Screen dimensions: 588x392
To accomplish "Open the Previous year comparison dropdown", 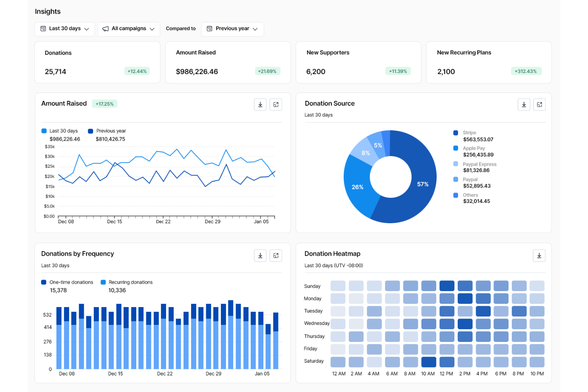I will 232,29.
